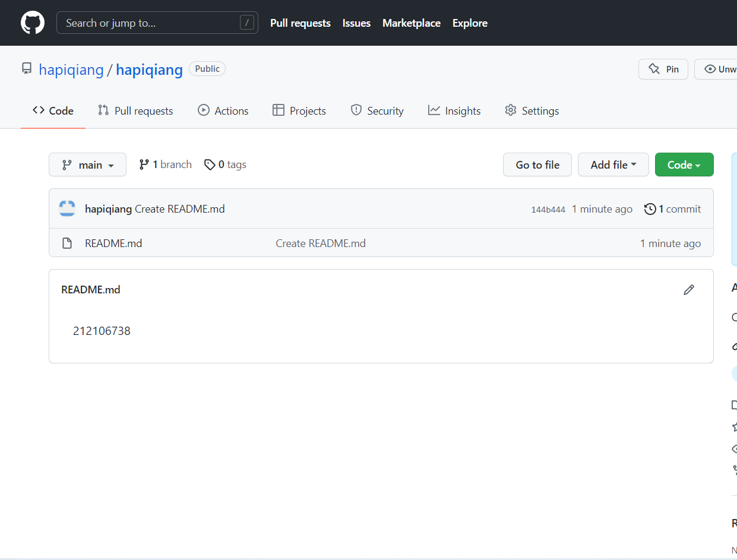This screenshot has width=737, height=560.
Task: Pin this repository with the Pin button
Action: point(663,69)
